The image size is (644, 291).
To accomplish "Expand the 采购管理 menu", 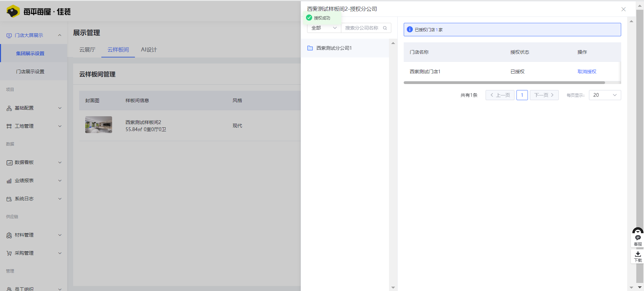I will [60, 253].
